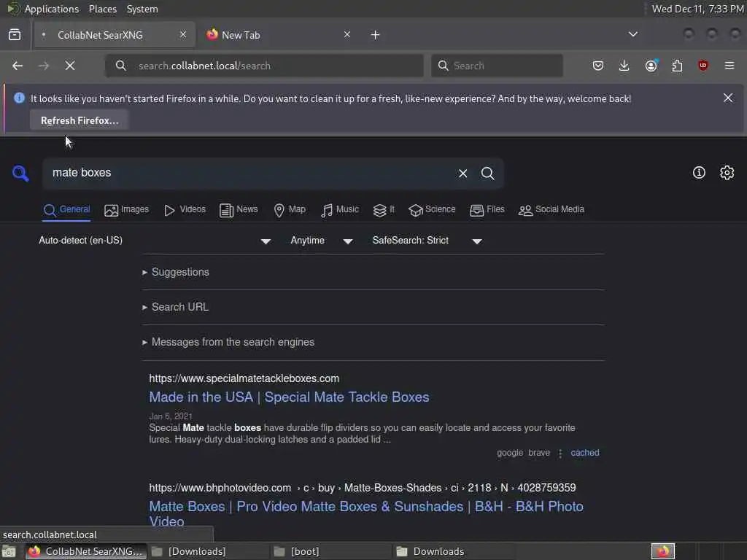Open SearXNG preferences gear icon
The width and height of the screenshot is (747, 560).
point(727,172)
